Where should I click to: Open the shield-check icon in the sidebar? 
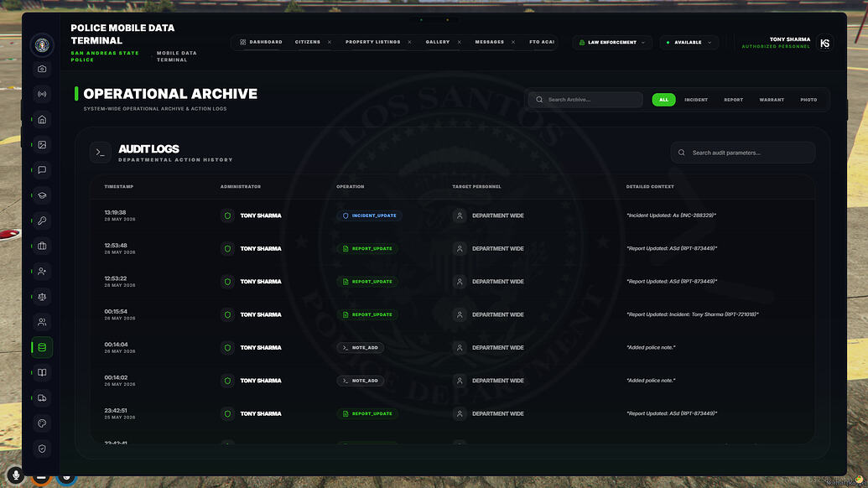42,449
